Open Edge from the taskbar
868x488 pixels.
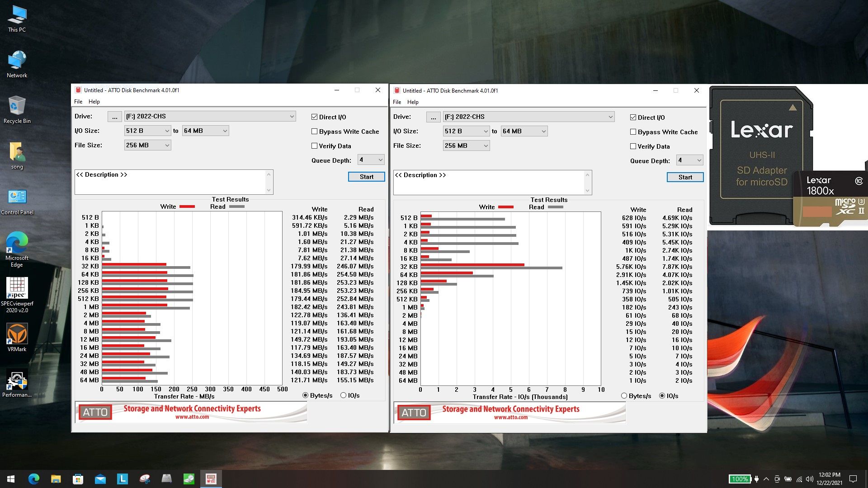click(x=34, y=479)
